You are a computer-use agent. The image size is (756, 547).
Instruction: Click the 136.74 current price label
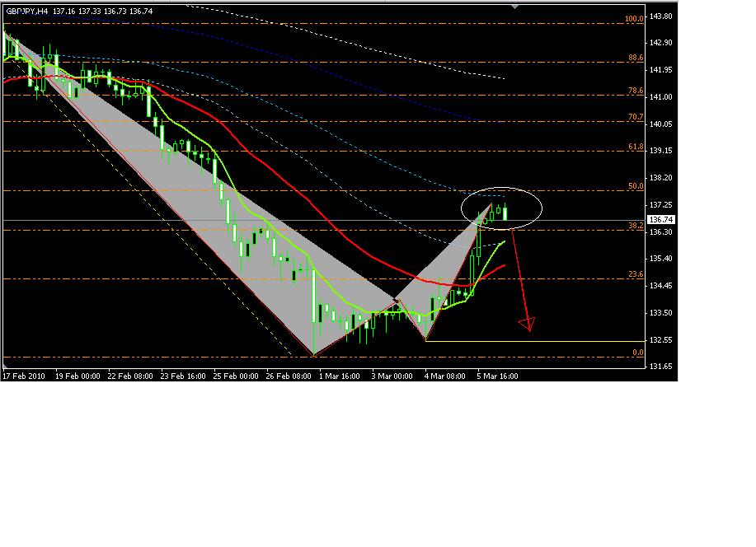coord(660,220)
